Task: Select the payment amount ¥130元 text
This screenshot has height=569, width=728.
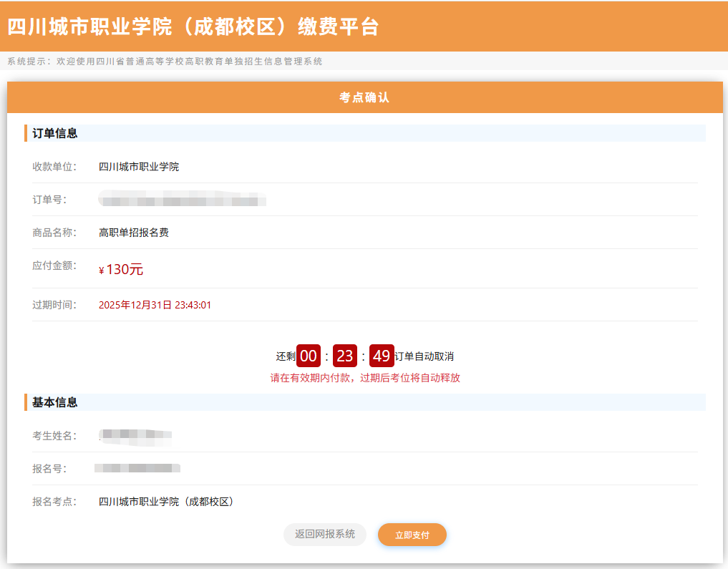Action: [120, 268]
